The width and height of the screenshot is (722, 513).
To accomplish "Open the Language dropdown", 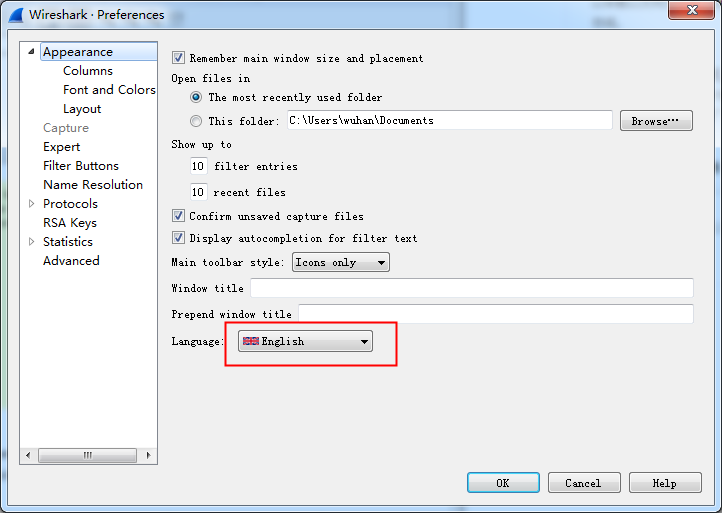I will tap(305, 341).
